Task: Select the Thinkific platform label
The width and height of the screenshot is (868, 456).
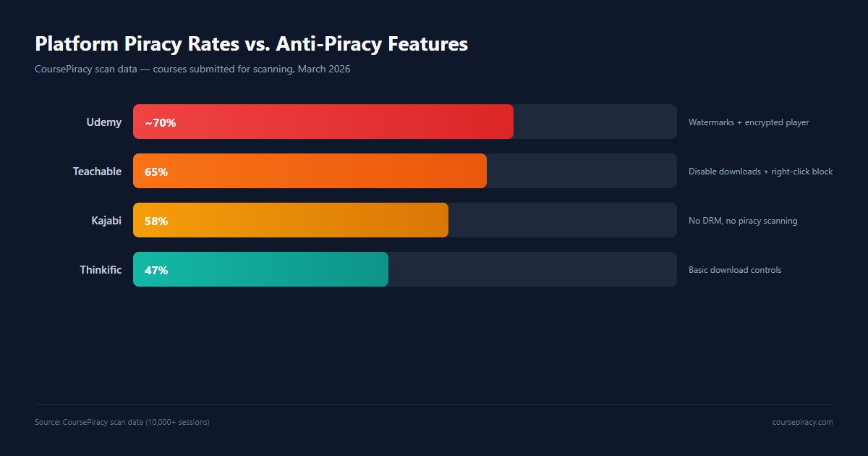Action: coord(101,270)
